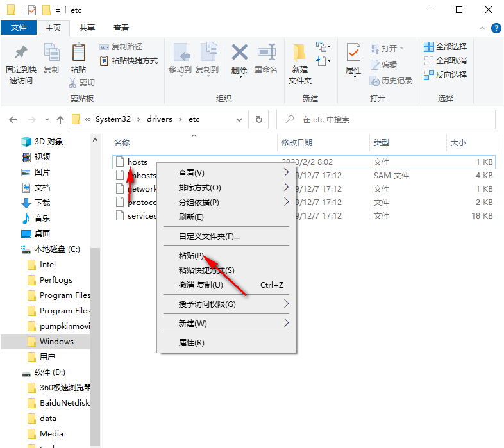Click Undo Copy in the context menu

coord(226,285)
